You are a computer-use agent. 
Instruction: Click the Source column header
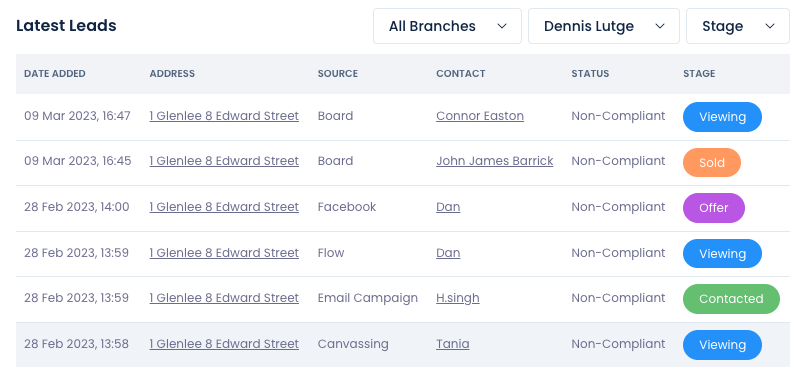tap(338, 74)
